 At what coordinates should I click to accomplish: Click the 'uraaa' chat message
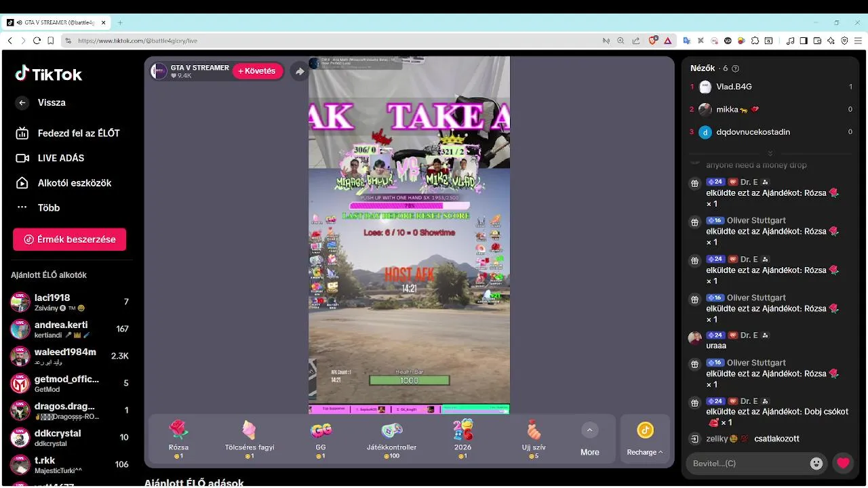[x=716, y=346]
